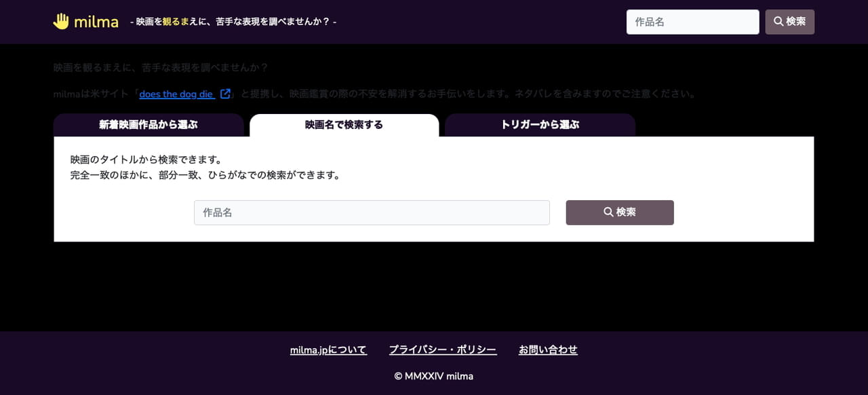
Task: Click the 作品名 input in the search panel
Action: [x=372, y=212]
